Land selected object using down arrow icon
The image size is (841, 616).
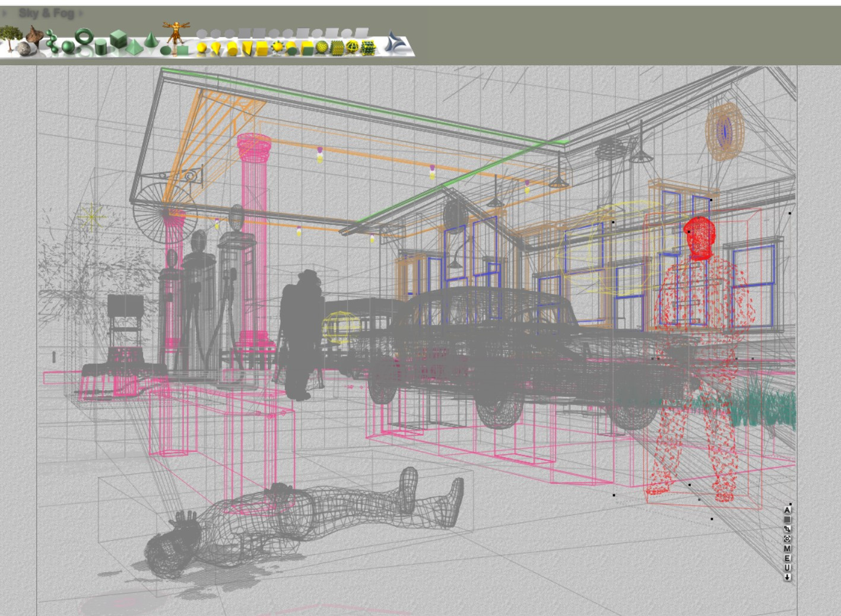787,577
